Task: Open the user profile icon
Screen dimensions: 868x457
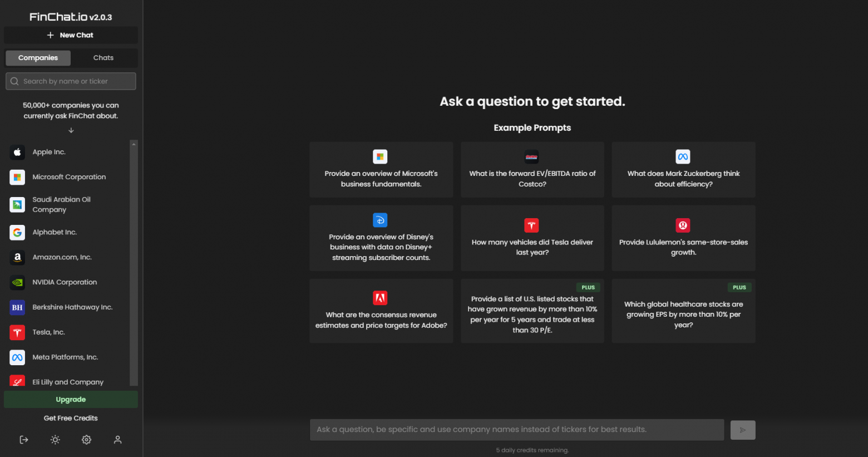Action: pyautogui.click(x=117, y=440)
